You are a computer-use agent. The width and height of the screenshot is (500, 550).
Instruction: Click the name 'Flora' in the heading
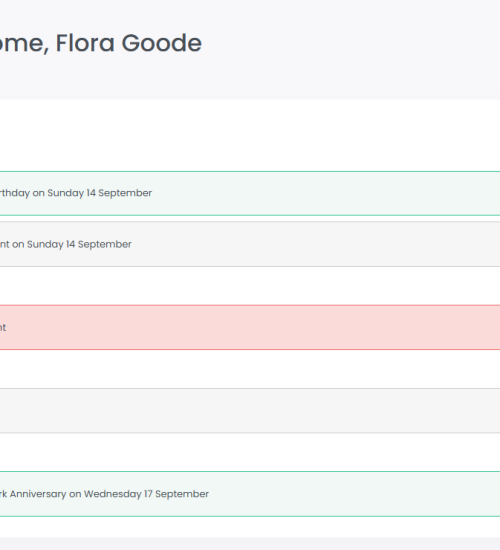pos(85,43)
